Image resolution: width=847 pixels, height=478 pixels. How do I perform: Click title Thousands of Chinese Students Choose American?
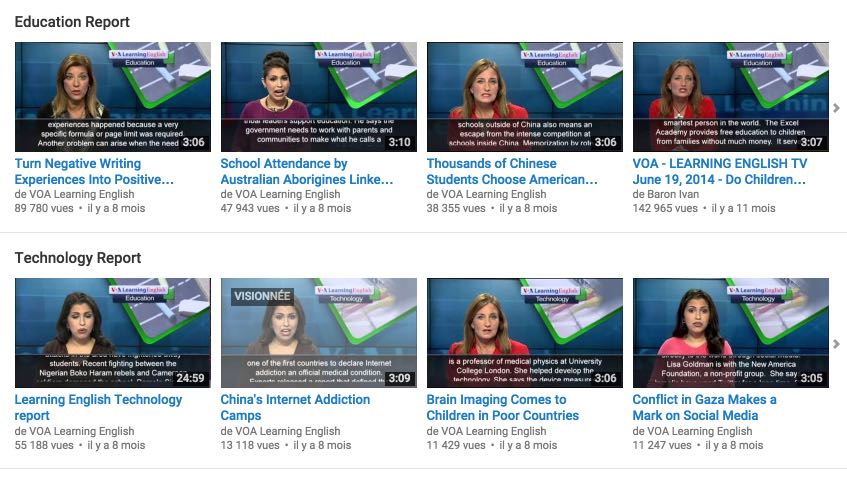[x=512, y=171]
